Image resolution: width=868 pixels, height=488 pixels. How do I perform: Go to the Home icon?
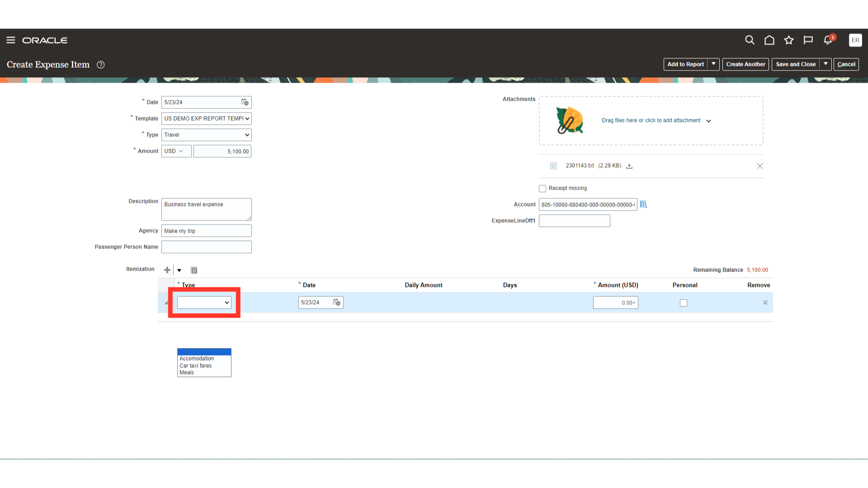tap(769, 40)
